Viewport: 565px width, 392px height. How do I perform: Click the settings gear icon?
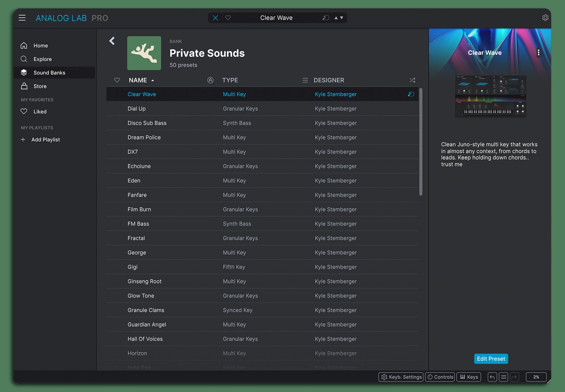[x=545, y=18]
